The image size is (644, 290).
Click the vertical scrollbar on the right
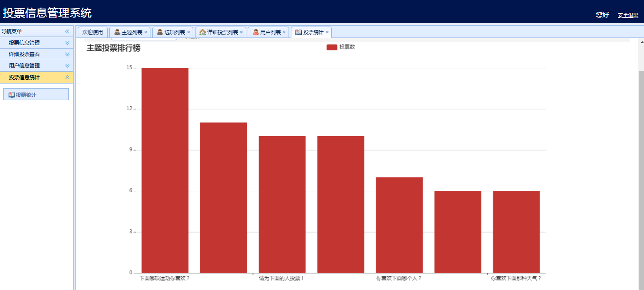[641, 164]
